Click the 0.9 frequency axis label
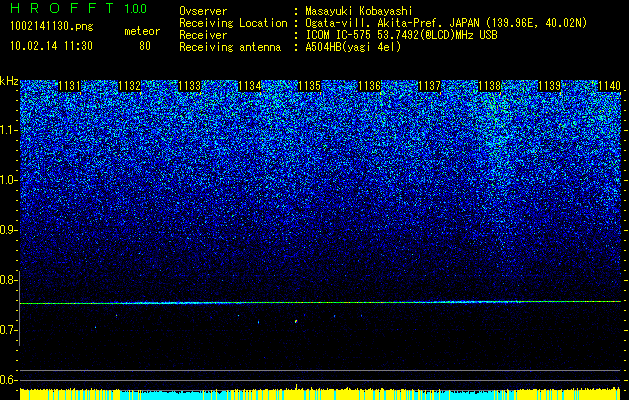Screen dimensions: 629x400 [x=9, y=230]
